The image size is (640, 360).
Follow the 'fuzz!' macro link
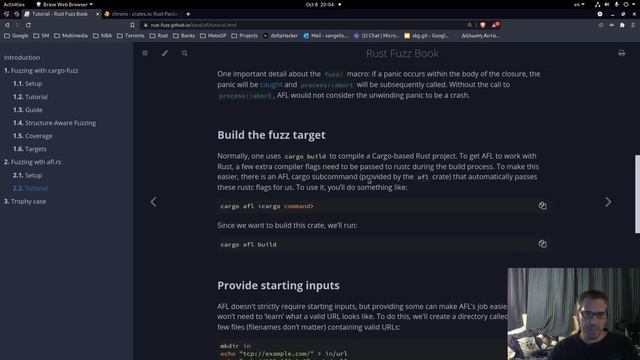click(x=334, y=74)
